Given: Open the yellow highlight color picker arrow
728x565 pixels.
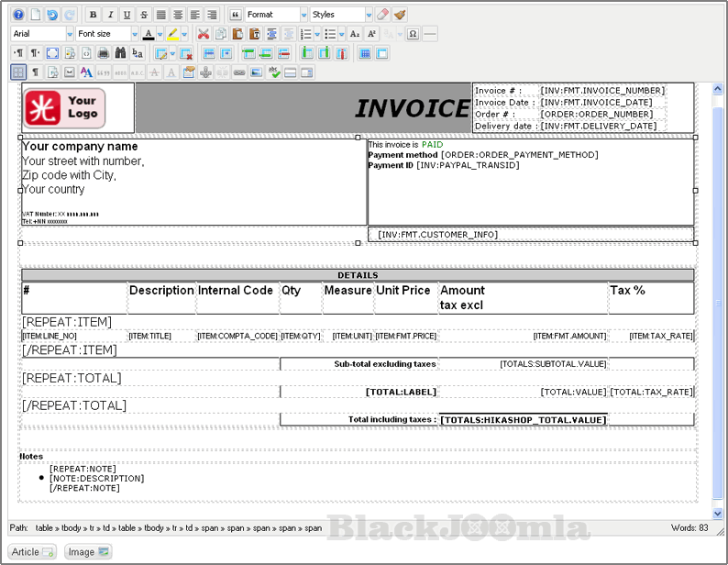Looking at the screenshot, I should coord(185,34).
